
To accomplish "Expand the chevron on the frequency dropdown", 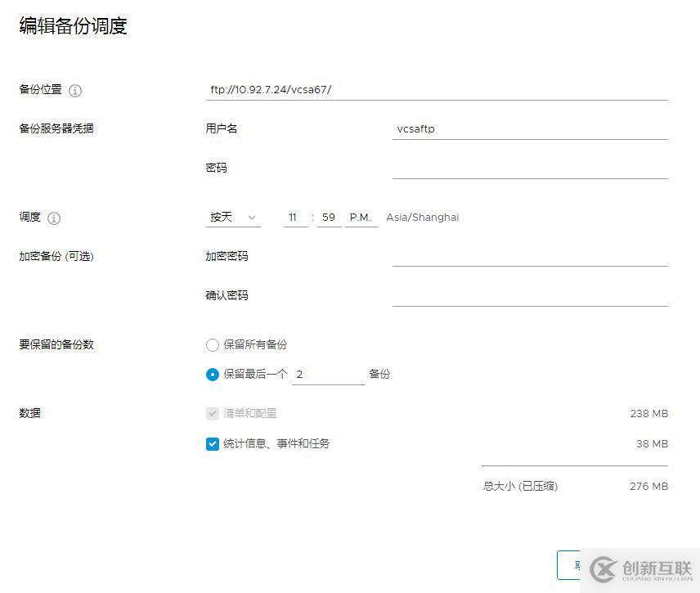I will coord(253,218).
